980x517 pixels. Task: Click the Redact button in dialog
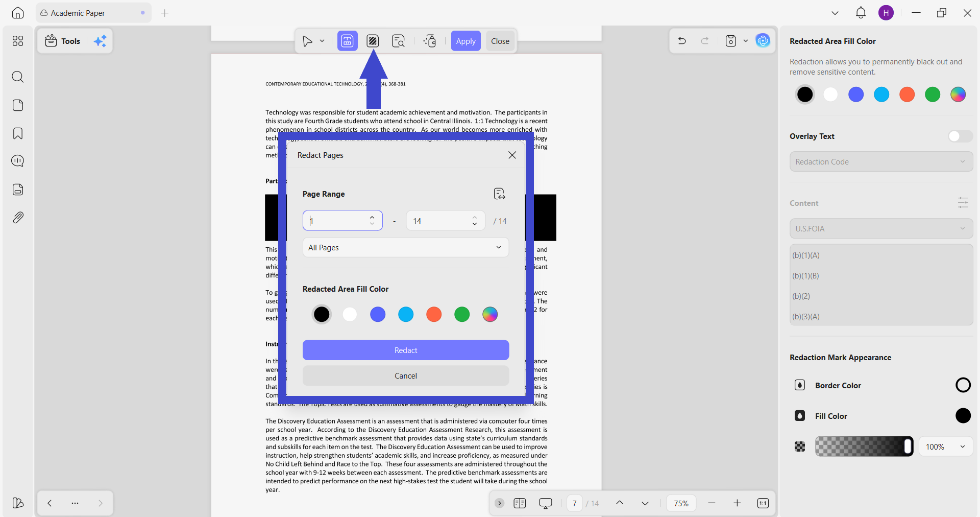click(x=406, y=350)
